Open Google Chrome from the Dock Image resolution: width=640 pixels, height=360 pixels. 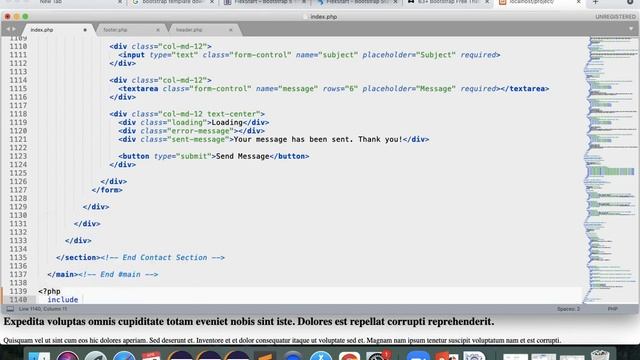point(349,355)
